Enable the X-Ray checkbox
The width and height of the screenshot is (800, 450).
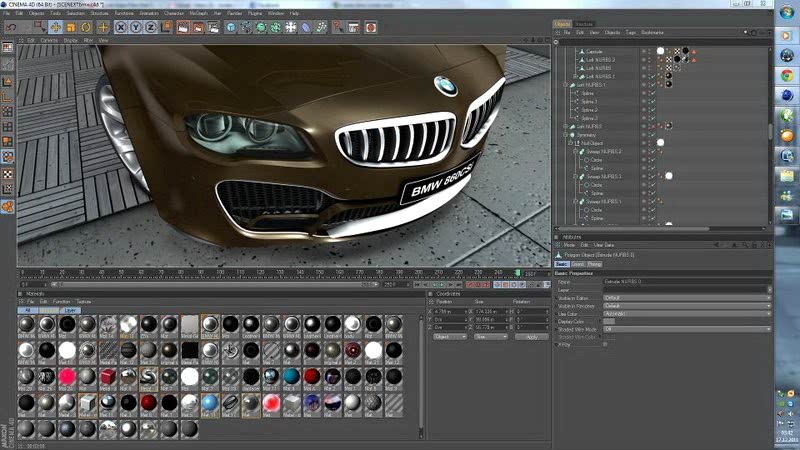click(606, 345)
